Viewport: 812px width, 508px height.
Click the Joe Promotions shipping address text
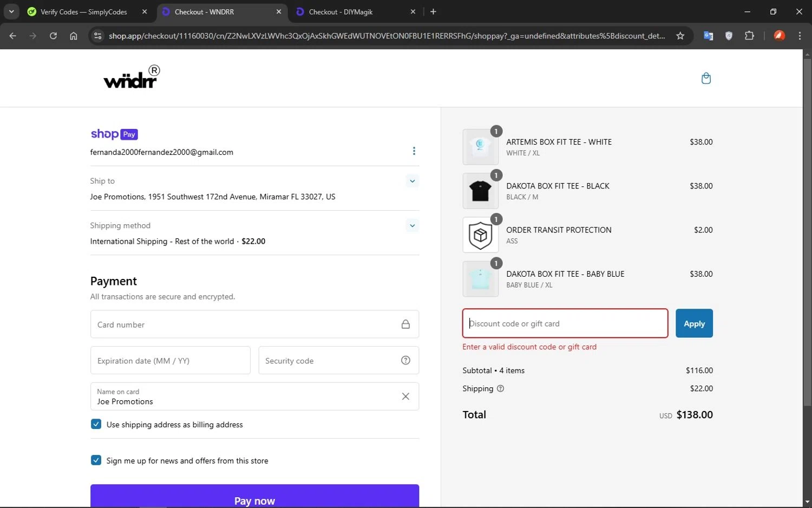213,197
